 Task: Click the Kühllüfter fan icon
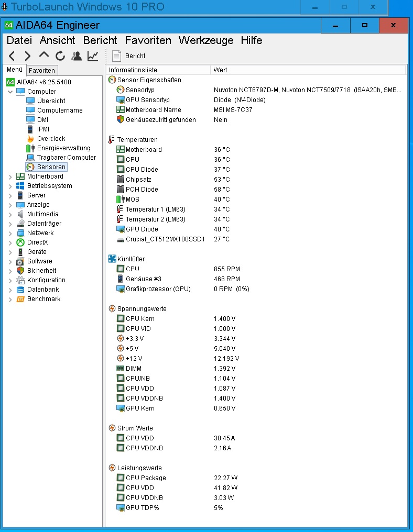(112, 259)
